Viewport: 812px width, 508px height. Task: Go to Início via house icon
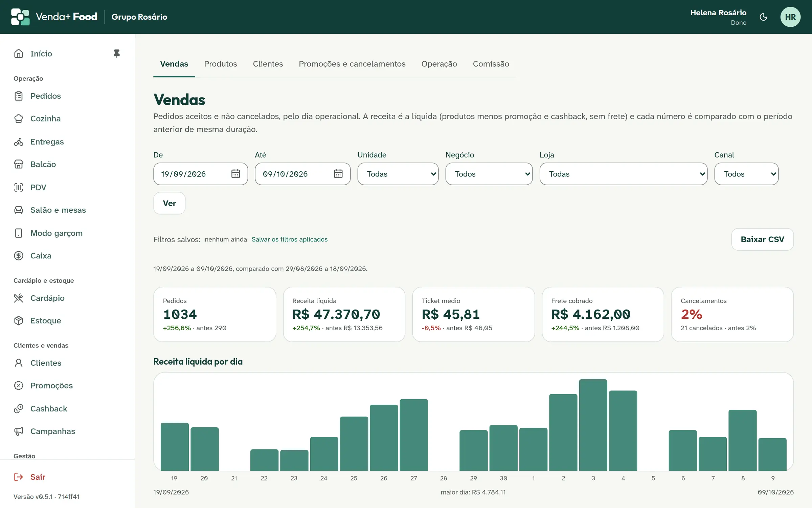(x=19, y=54)
